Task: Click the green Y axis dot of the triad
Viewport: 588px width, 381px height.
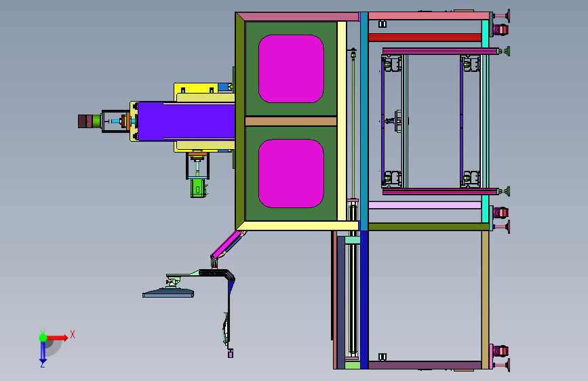Action: (x=43, y=338)
